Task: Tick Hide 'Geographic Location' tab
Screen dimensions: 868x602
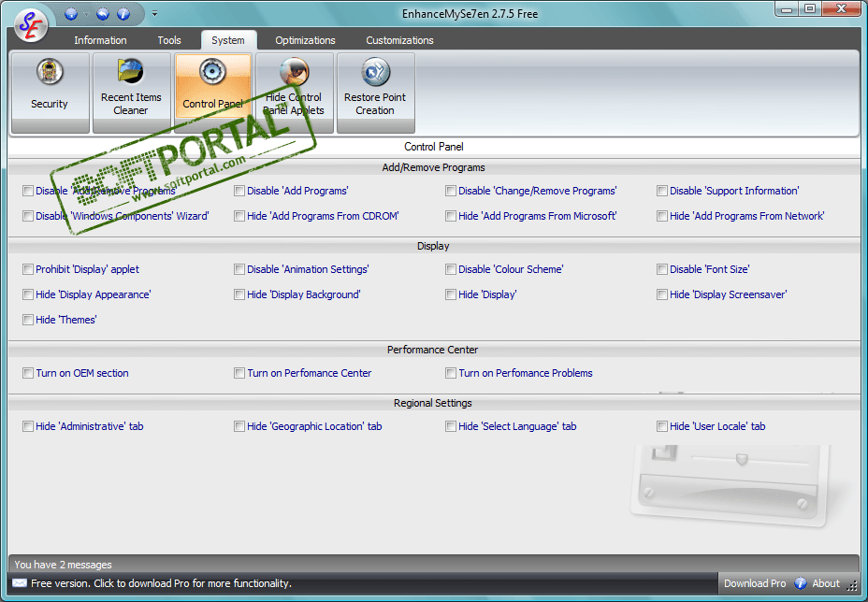Action: (239, 426)
